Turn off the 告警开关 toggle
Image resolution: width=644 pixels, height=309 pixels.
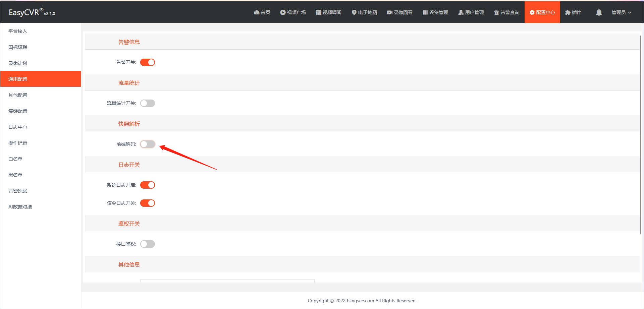(x=148, y=62)
